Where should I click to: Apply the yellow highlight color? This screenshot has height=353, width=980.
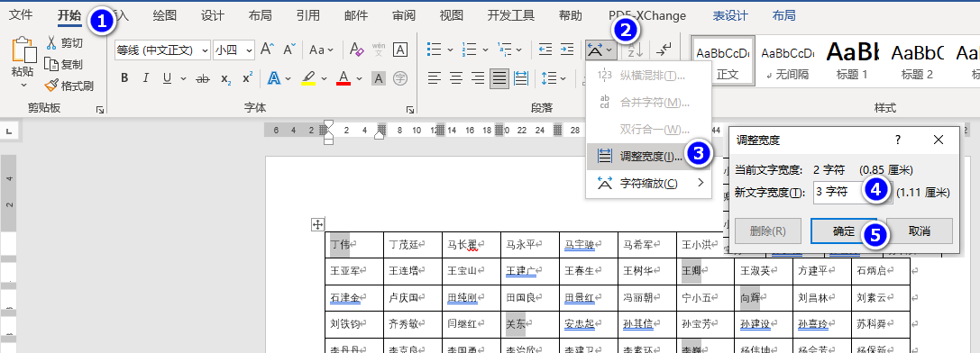coord(308,78)
